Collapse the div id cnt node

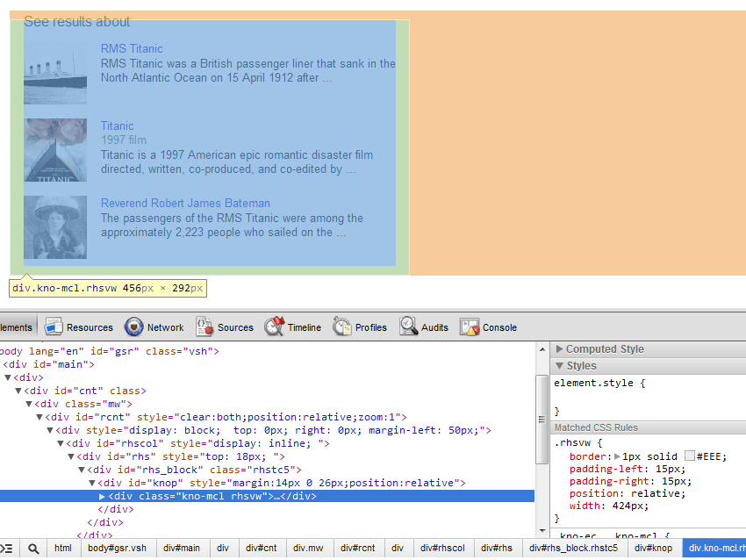click(18, 391)
